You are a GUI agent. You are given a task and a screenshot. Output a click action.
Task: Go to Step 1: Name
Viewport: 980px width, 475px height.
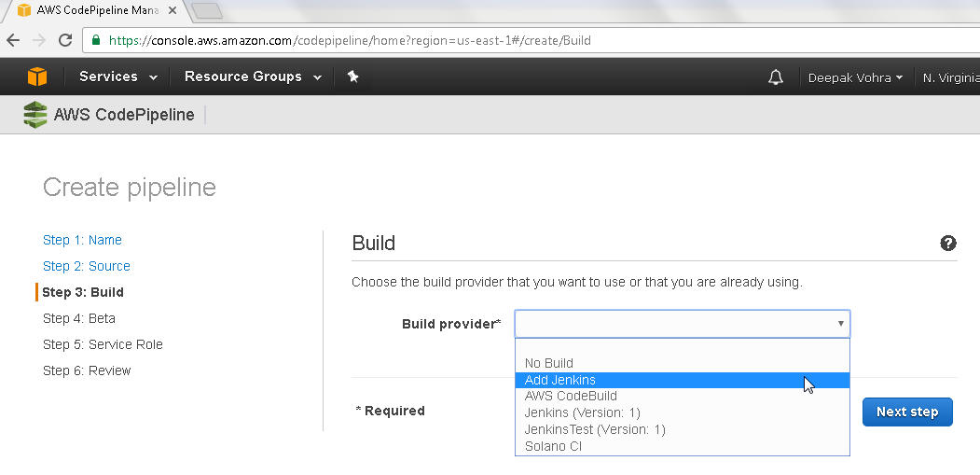(82, 241)
